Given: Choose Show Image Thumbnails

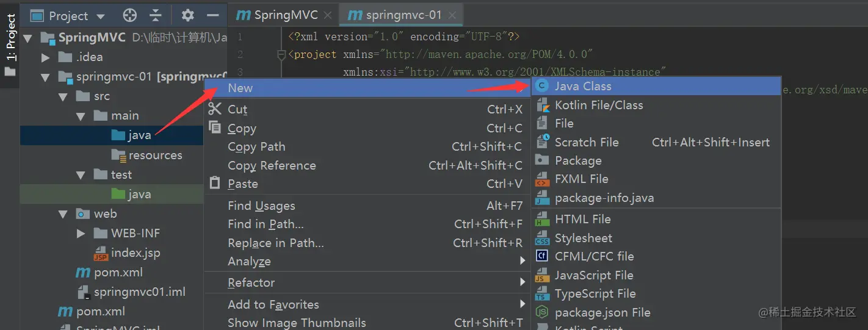Looking at the screenshot, I should 368,323.
